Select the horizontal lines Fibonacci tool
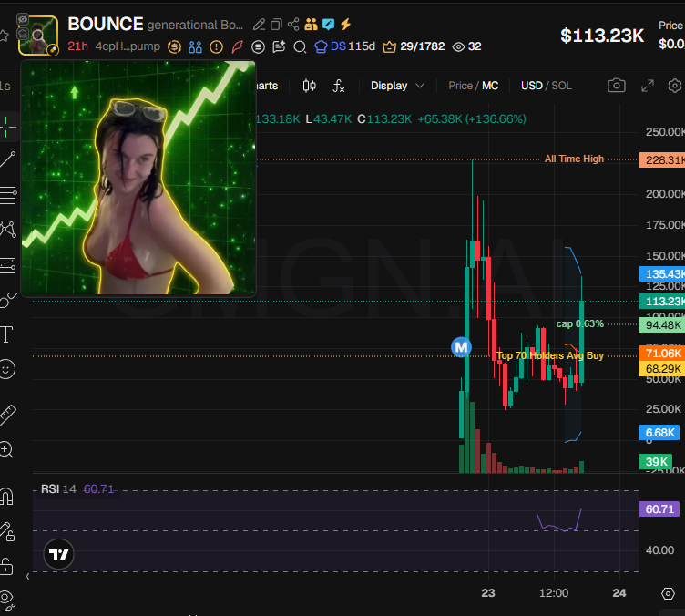Image resolution: width=685 pixels, height=616 pixels. (x=7, y=195)
